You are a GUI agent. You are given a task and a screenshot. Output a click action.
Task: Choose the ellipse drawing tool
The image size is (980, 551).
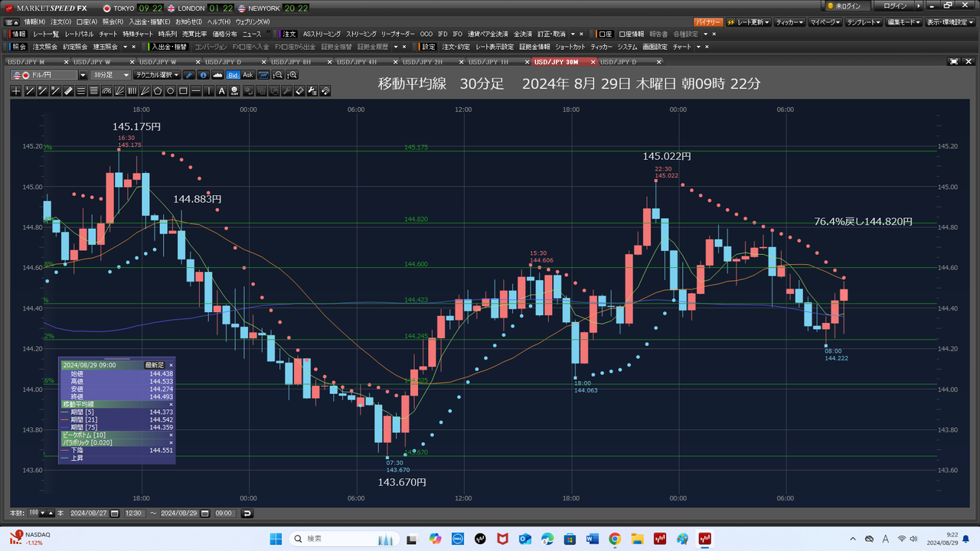point(171,91)
